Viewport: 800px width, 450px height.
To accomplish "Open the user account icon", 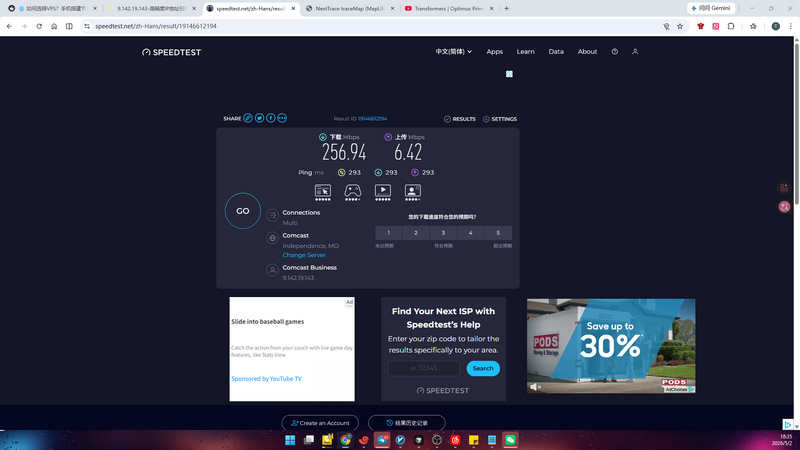I will point(635,52).
